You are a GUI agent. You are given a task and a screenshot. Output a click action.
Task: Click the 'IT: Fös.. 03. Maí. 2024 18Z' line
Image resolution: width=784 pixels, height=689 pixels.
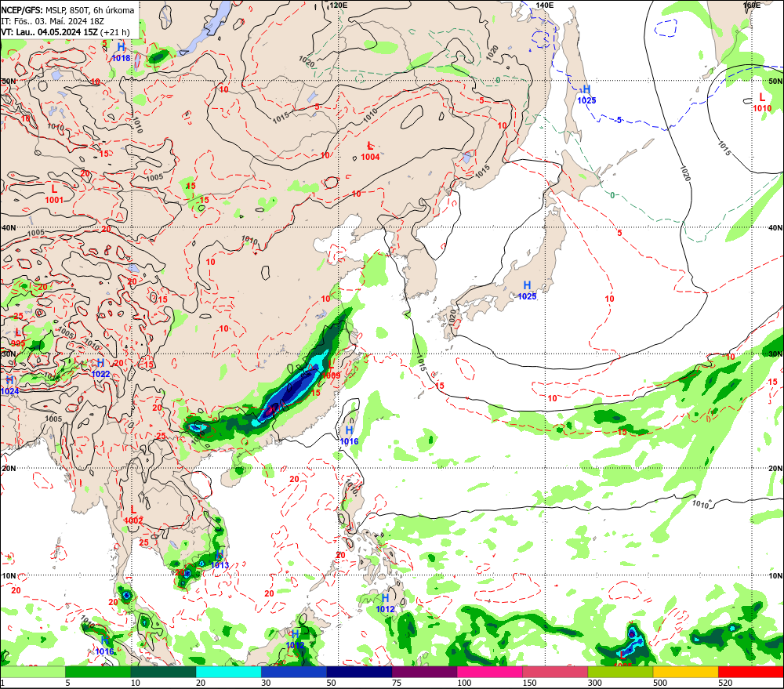[53, 21]
